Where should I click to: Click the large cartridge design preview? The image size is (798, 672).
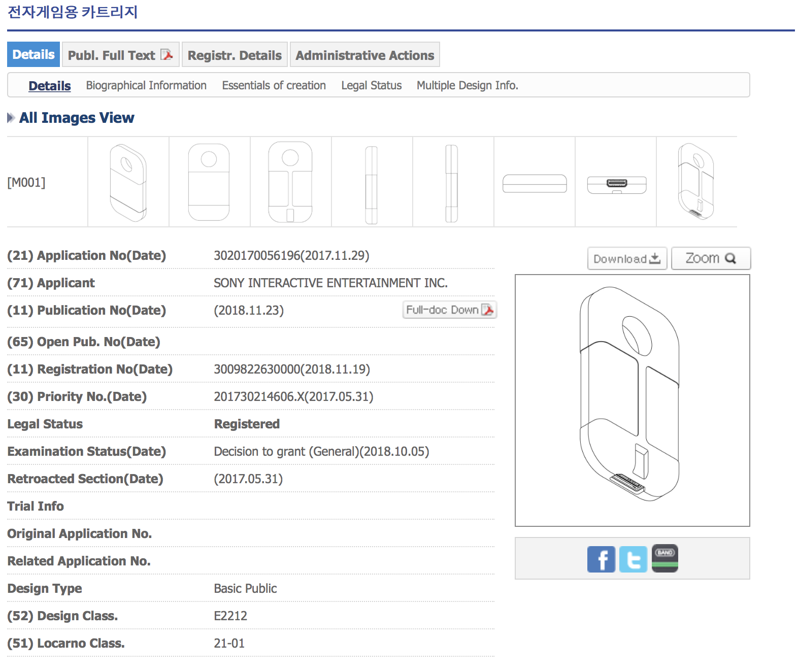(632, 400)
